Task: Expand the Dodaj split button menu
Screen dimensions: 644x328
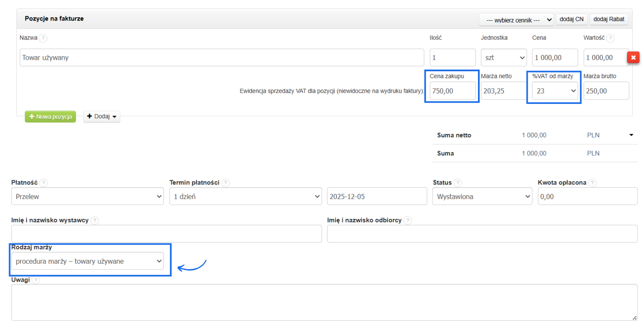Action: coord(102,116)
